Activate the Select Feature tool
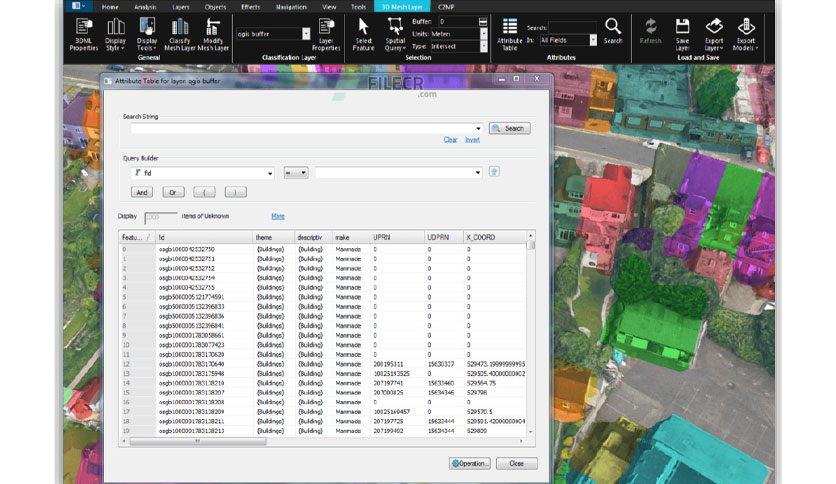 point(363,35)
